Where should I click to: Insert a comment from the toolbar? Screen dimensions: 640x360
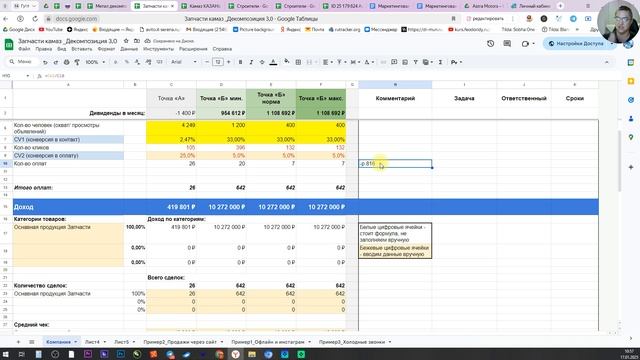394,62
